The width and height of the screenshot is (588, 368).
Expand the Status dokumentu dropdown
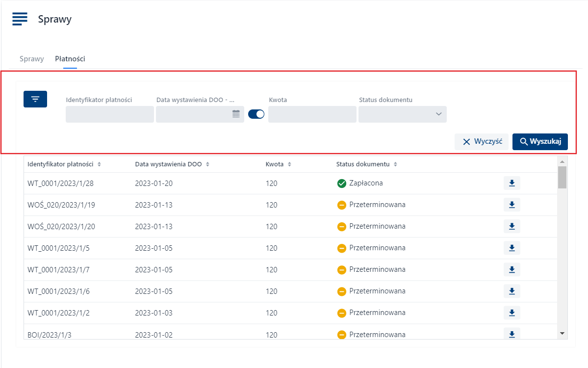tap(402, 114)
